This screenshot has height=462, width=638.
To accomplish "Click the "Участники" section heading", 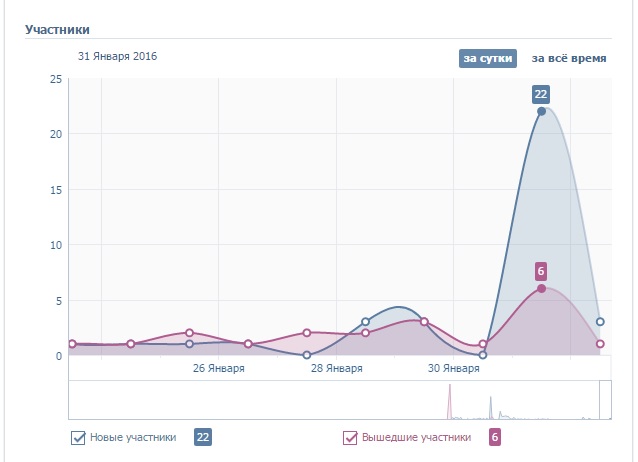I will point(57,29).
